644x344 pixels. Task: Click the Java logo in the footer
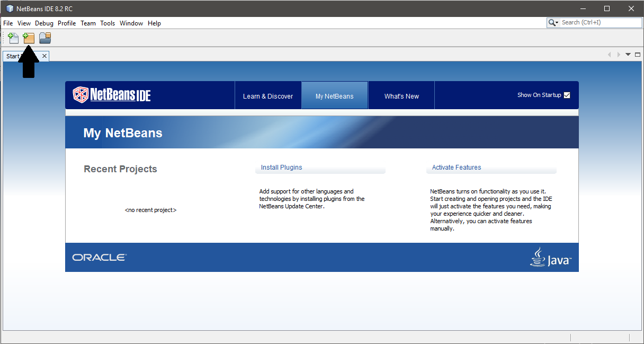[551, 257]
